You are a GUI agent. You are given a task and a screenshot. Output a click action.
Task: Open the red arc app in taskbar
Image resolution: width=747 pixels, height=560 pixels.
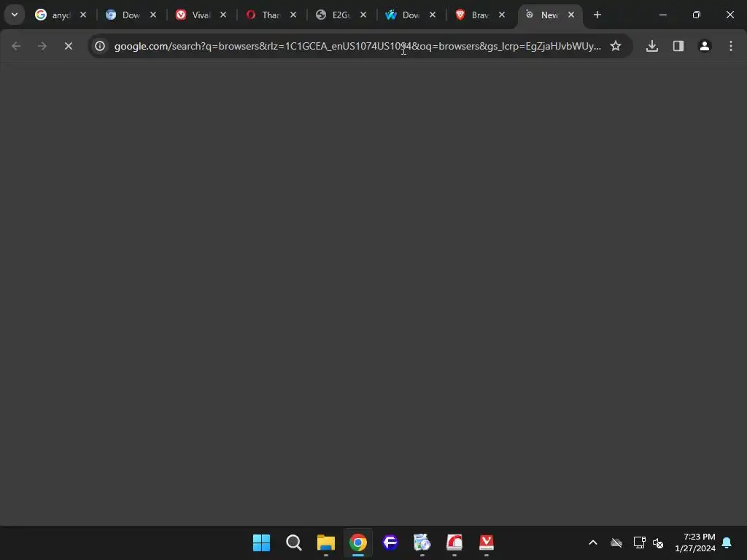pos(454,542)
